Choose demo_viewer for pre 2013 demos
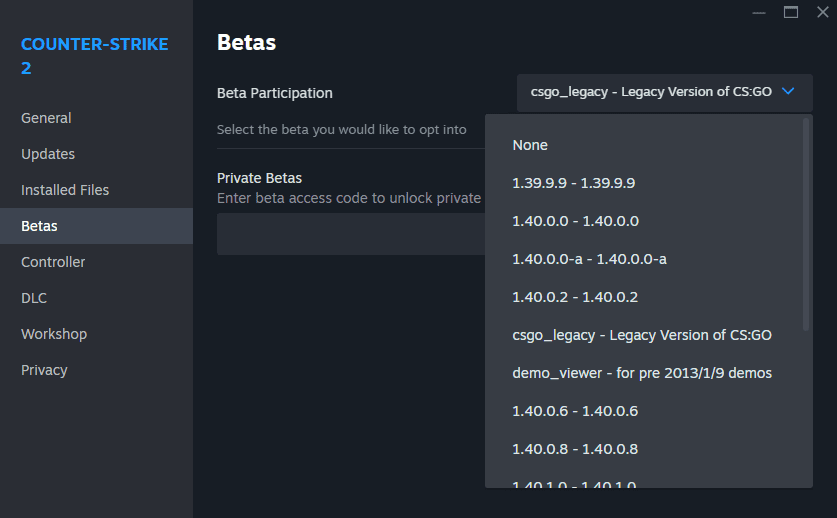 641,373
